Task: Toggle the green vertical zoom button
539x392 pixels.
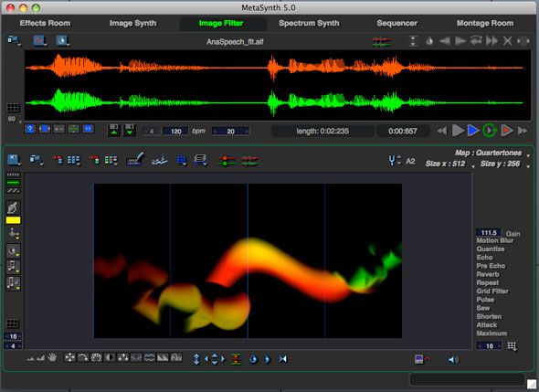Action: [x=74, y=129]
